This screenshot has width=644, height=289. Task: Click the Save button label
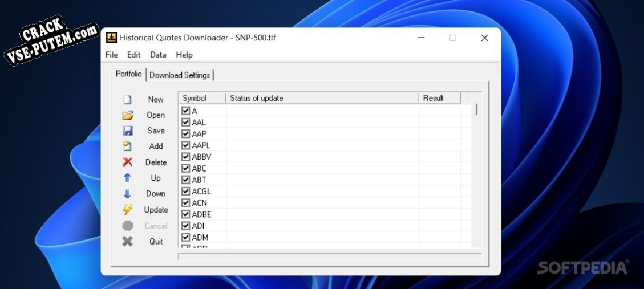(156, 131)
